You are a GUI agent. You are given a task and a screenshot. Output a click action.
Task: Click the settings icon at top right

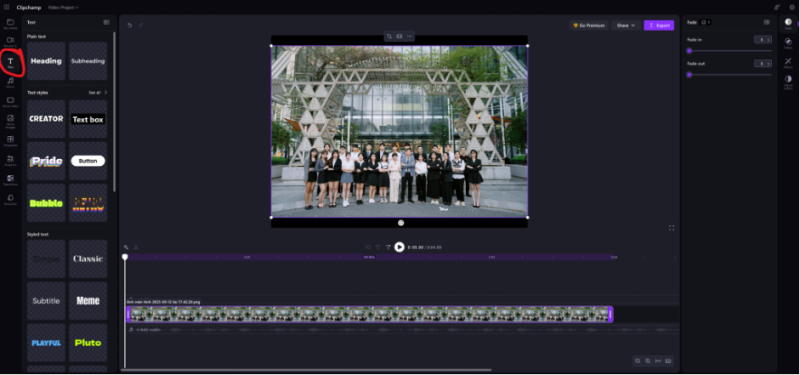pyautogui.click(x=792, y=7)
